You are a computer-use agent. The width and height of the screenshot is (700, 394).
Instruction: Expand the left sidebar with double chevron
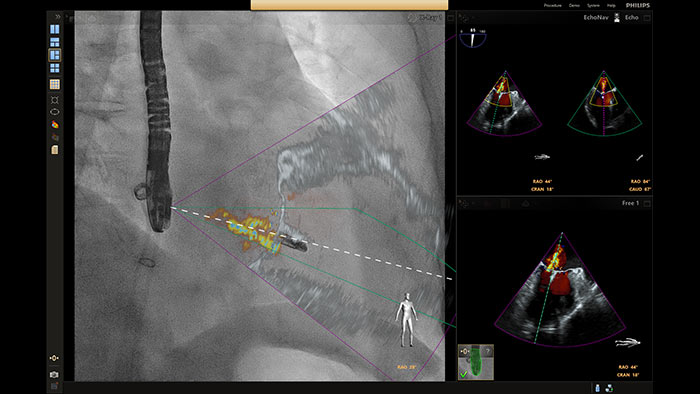coord(58,17)
